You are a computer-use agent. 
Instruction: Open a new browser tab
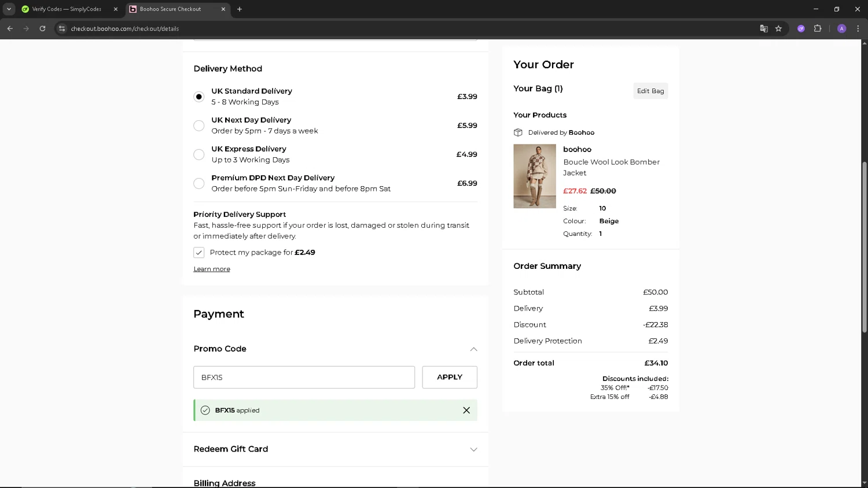coord(240,9)
